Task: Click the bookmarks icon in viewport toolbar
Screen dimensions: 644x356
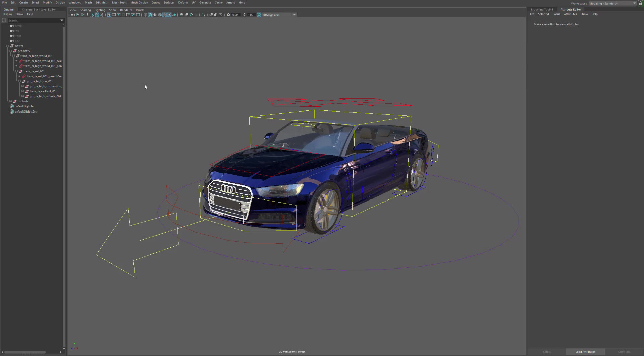Action: [x=87, y=15]
